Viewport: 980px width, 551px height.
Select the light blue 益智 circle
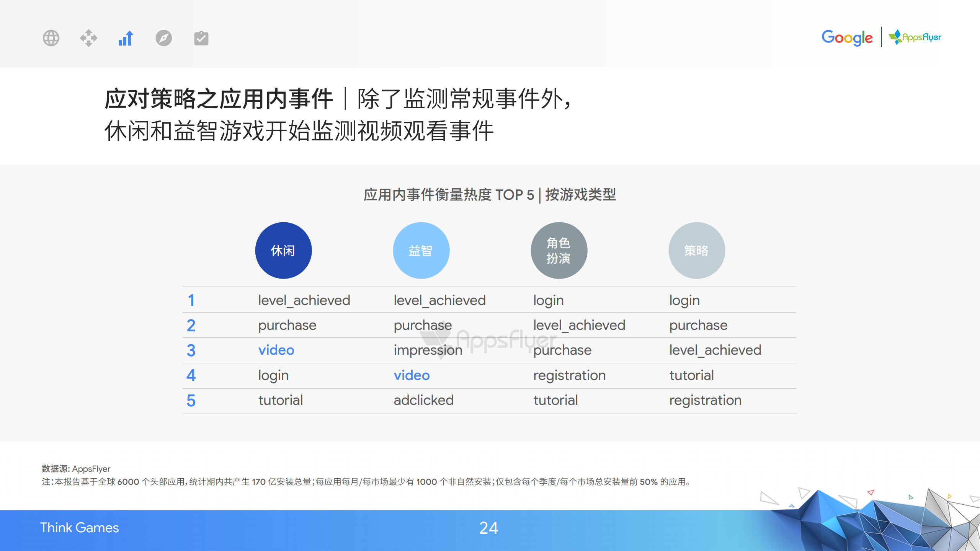421,251
